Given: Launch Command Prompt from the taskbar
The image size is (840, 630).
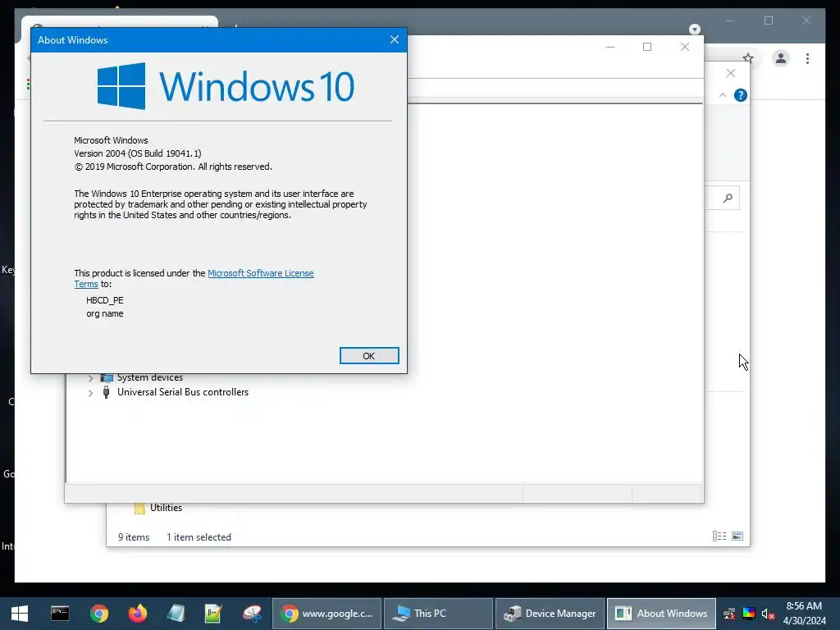Looking at the screenshot, I should 59,614.
